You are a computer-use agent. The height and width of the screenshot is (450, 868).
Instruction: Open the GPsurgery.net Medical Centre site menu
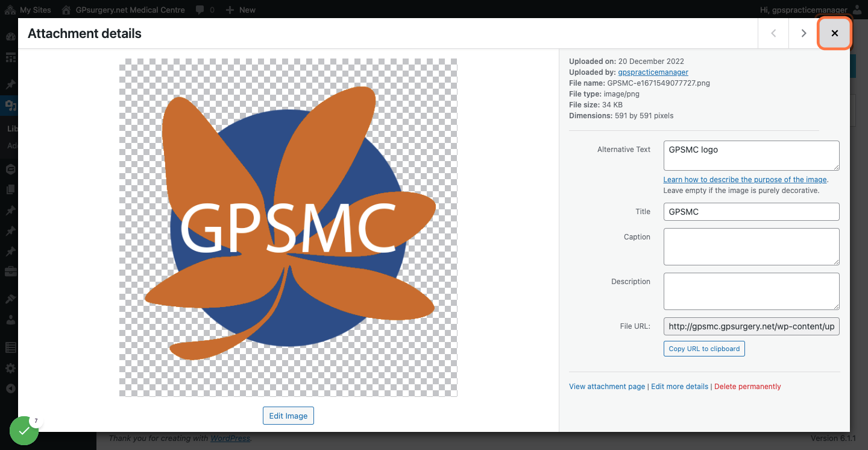coord(130,10)
